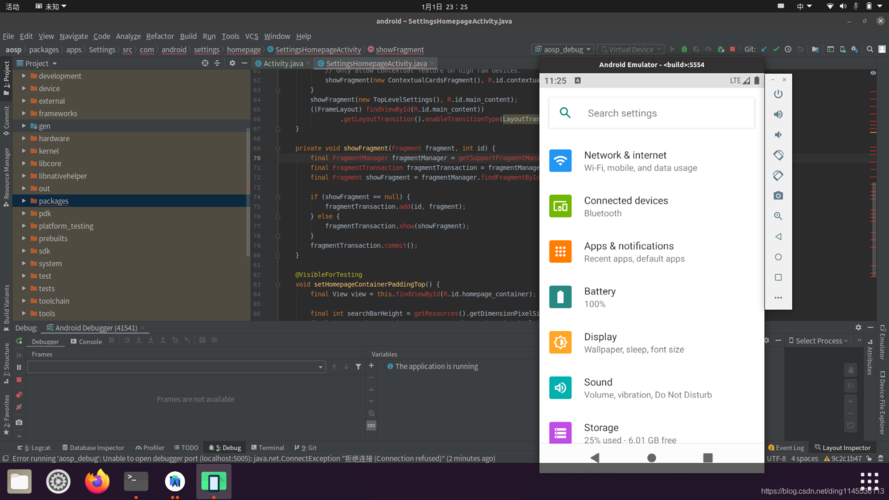Open the Frames thread dropdown

click(176, 367)
